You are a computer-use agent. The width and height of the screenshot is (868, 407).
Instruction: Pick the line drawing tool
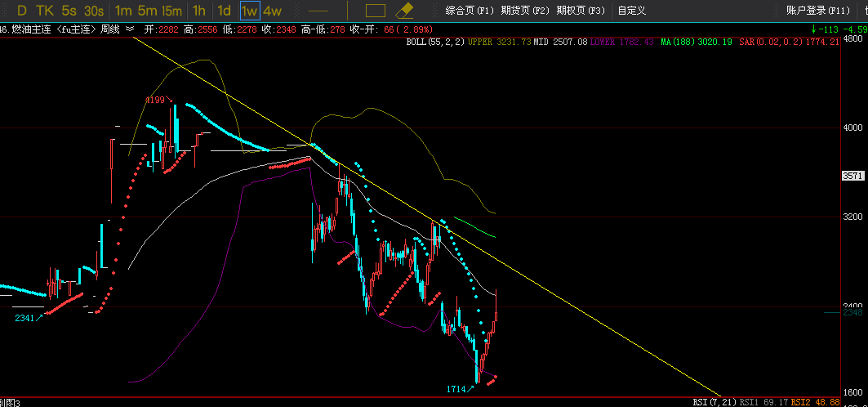click(x=318, y=11)
